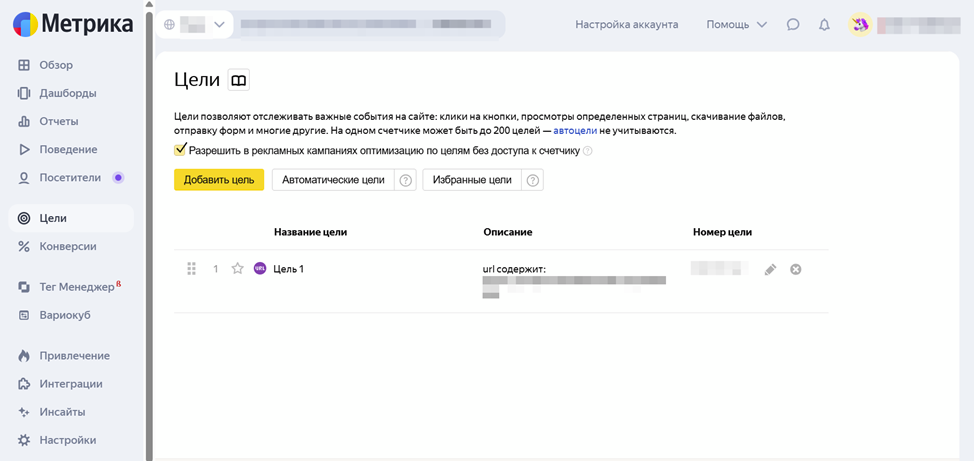
Task: Open the notifications bell icon
Action: click(x=824, y=25)
